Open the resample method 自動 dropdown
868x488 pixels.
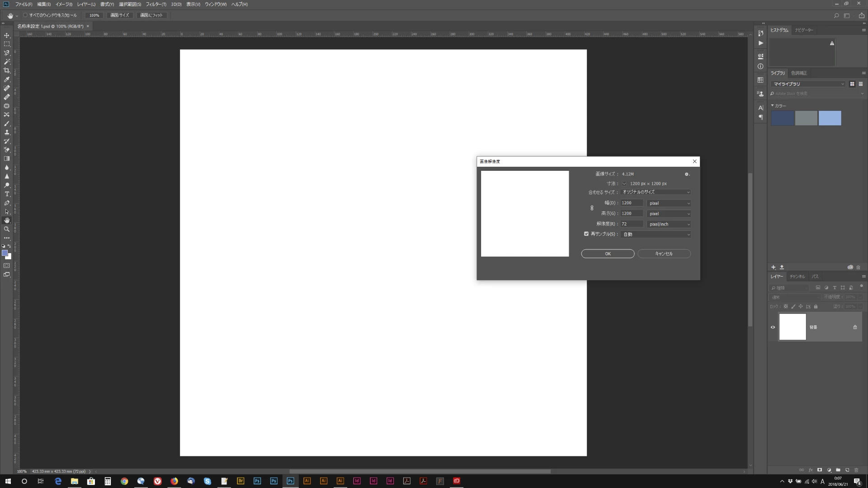pyautogui.click(x=656, y=235)
